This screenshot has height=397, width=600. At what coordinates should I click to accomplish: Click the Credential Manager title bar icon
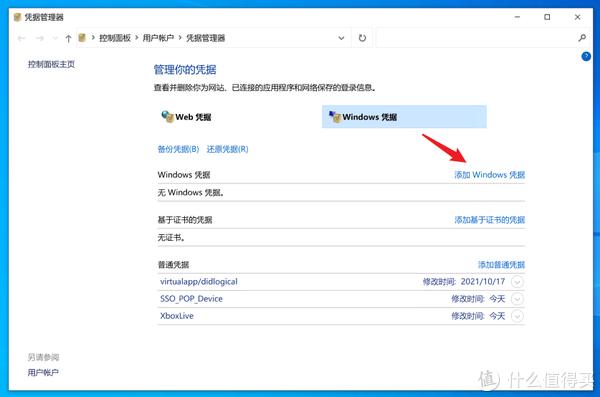pos(17,17)
